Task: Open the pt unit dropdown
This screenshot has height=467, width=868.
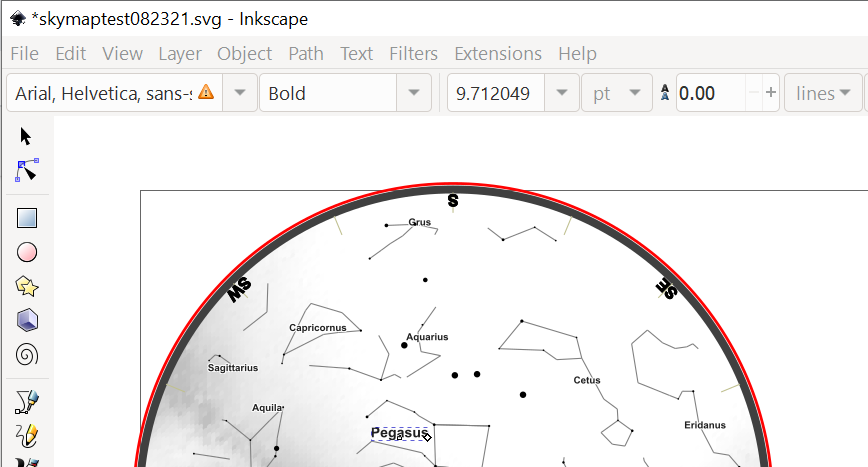Action: point(617,93)
